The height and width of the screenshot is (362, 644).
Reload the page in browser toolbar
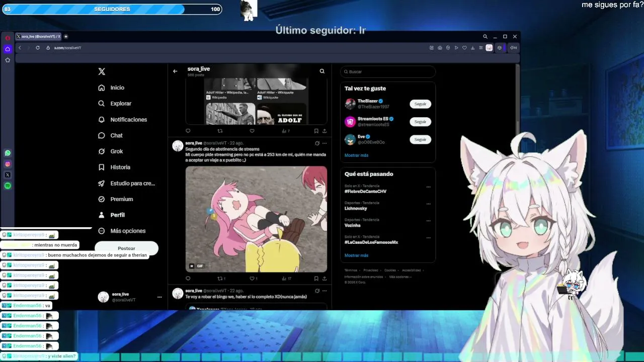point(38,48)
